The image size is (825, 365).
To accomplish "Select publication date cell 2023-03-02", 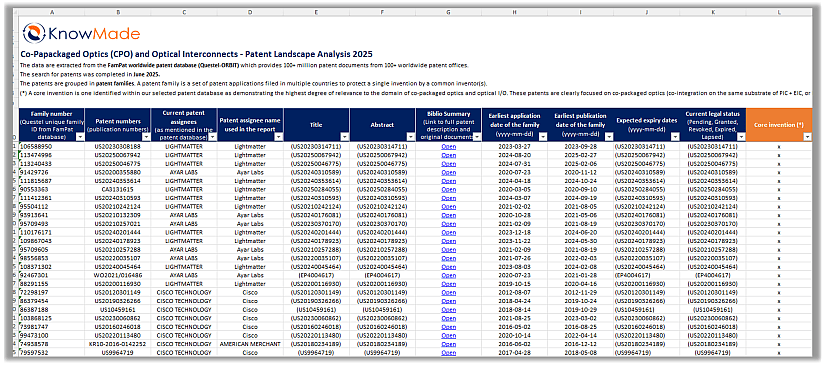I will pos(581,318).
